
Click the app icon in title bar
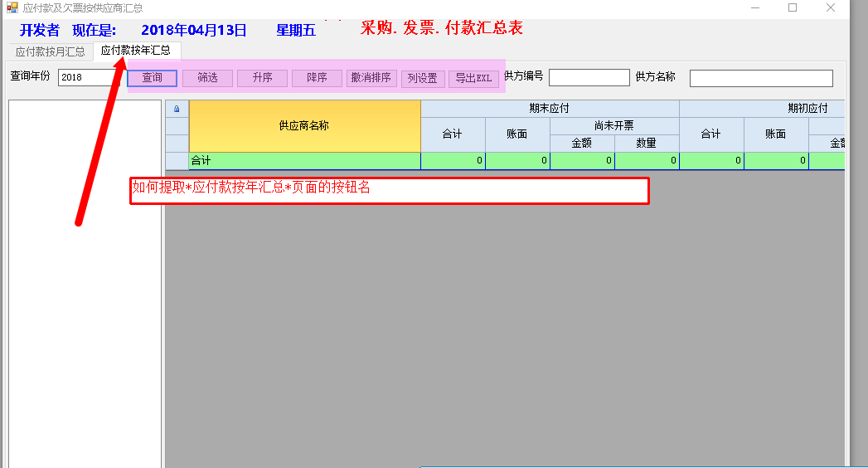12,7
